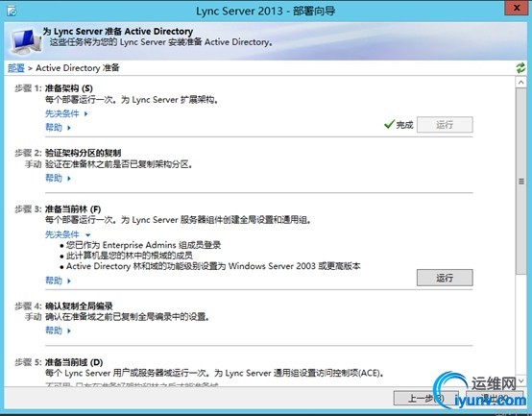Click the scrollbar up arrow
This screenshot has width=532, height=416.
pyautogui.click(x=521, y=83)
